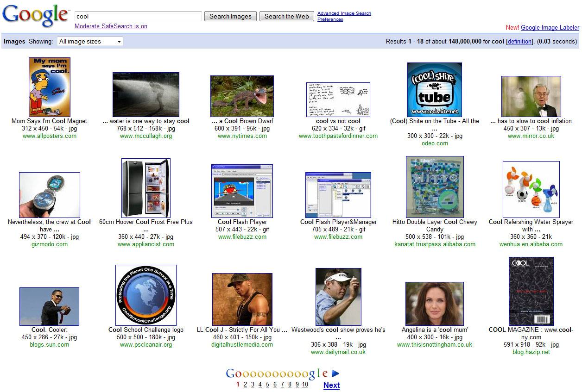Open the Hoover Cool Frost Free fridge thumbnail

pos(146,188)
